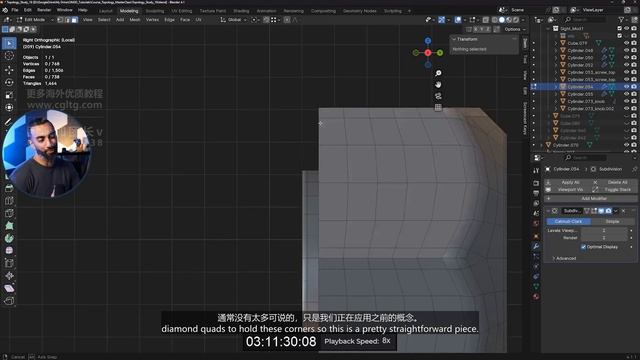
Task: Expand Cylinder.054 in outliner
Action: tap(556, 87)
